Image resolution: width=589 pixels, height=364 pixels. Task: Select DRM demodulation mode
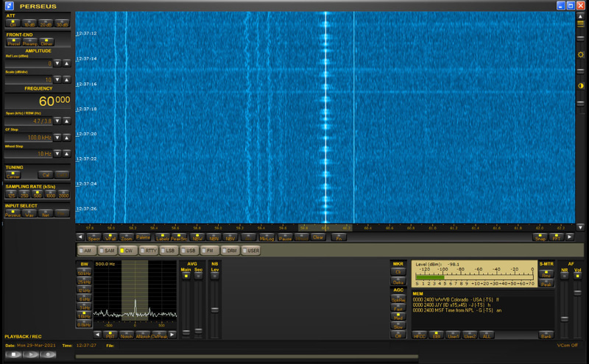tap(230, 250)
